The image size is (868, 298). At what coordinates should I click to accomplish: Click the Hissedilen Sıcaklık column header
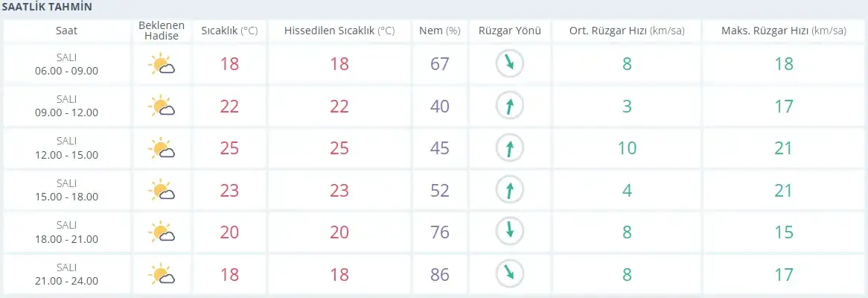pyautogui.click(x=339, y=31)
